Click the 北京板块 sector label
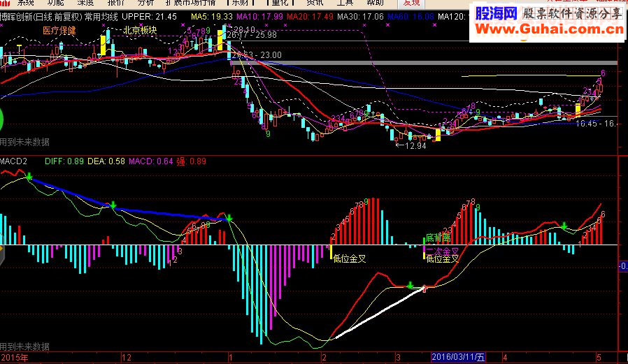The image size is (628, 364). point(140,30)
